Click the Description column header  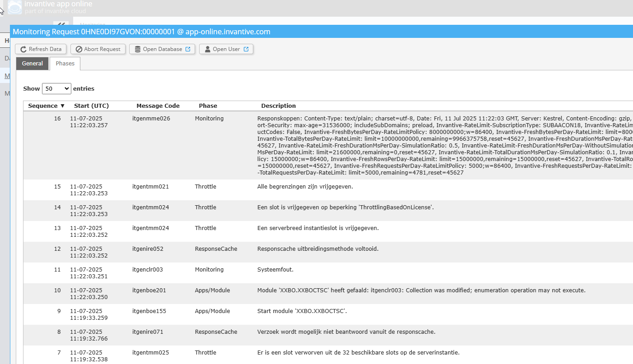pos(278,106)
